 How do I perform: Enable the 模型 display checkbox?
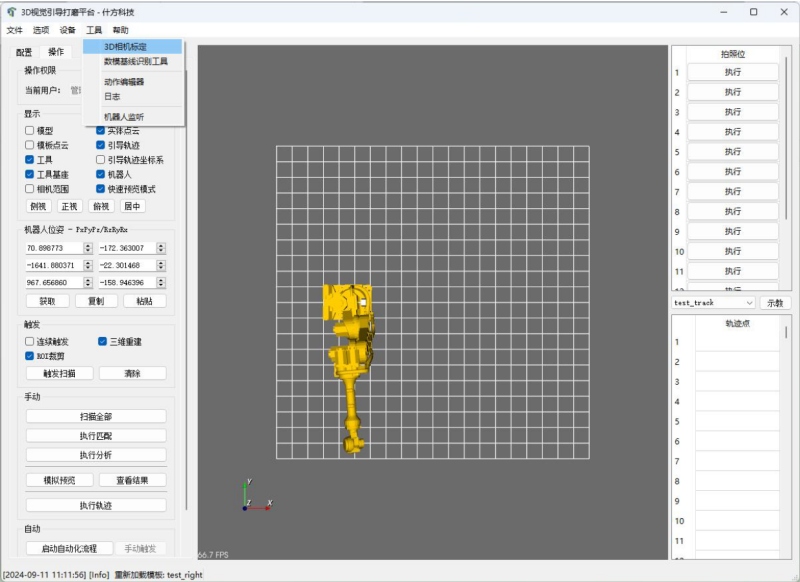coord(30,131)
